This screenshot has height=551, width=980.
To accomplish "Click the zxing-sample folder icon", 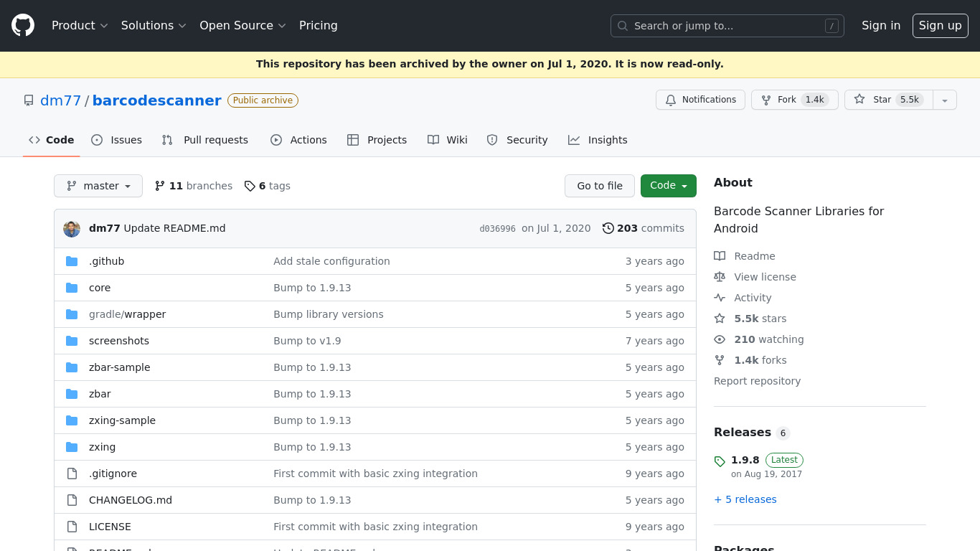I will (72, 420).
